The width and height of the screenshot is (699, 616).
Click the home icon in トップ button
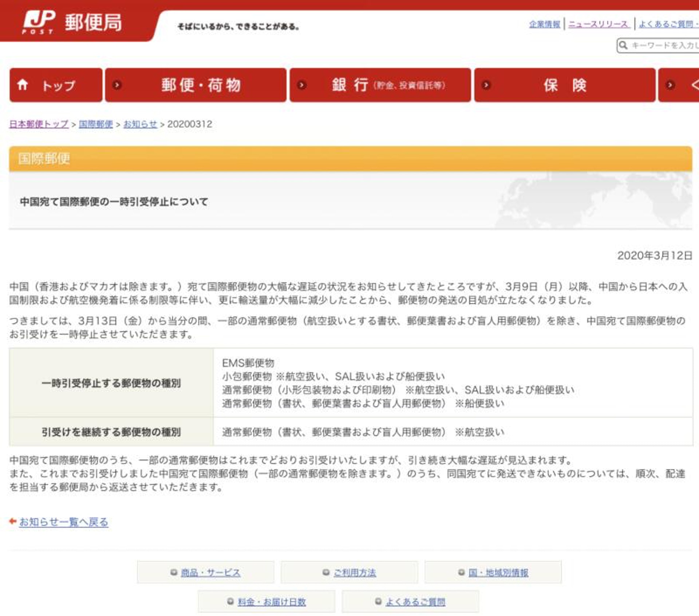23,85
